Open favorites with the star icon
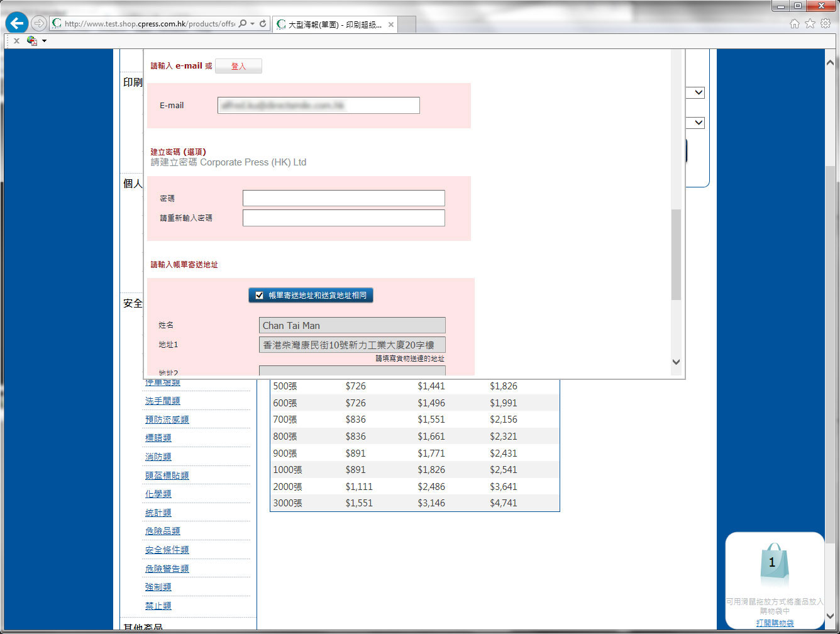Image resolution: width=840 pixels, height=634 pixels. click(x=810, y=24)
